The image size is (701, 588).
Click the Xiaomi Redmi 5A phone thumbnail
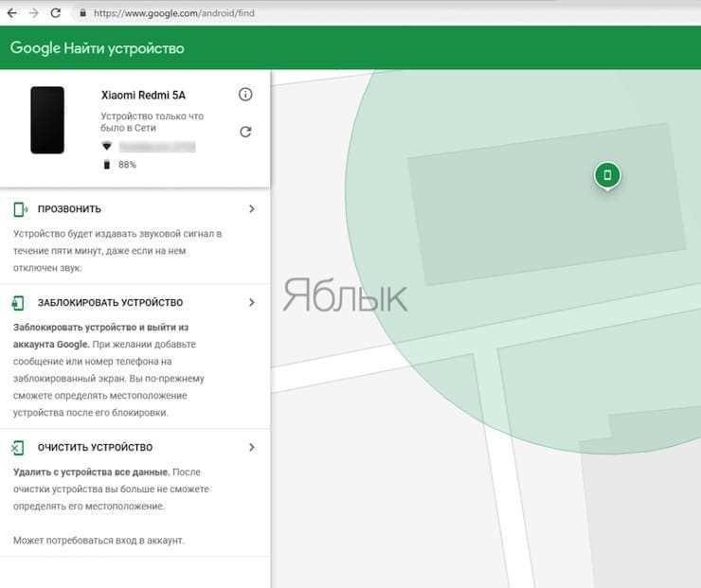pos(47,120)
